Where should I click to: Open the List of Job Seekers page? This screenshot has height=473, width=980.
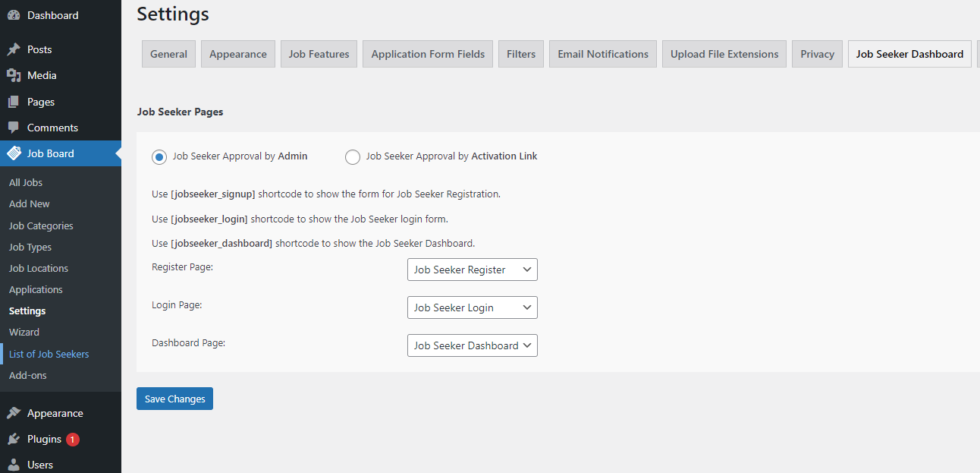49,354
